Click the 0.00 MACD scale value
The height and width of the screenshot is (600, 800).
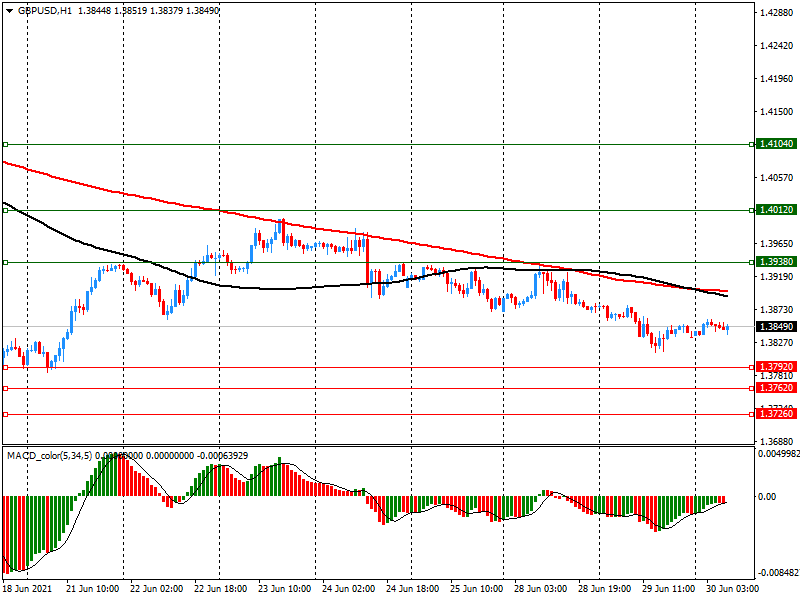click(766, 496)
